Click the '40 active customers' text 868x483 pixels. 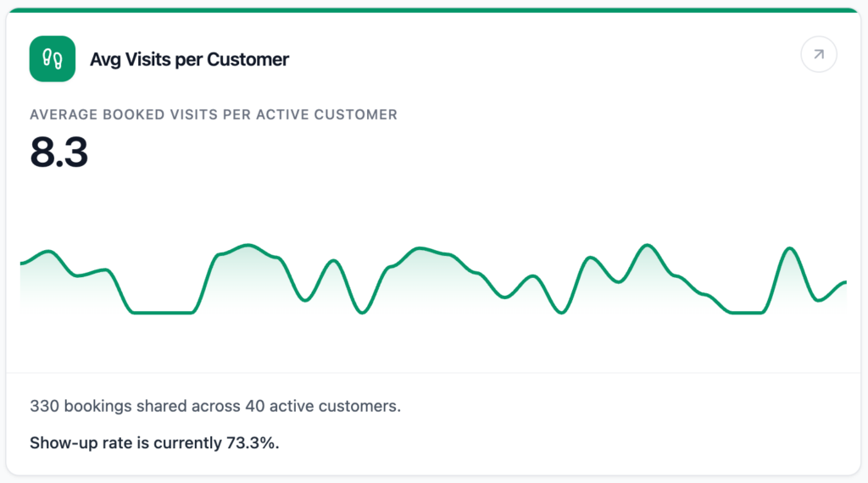click(x=322, y=406)
